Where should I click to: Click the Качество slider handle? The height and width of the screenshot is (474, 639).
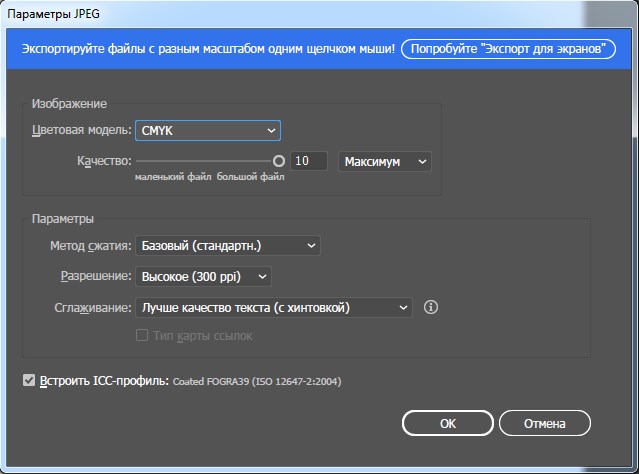[x=279, y=161]
